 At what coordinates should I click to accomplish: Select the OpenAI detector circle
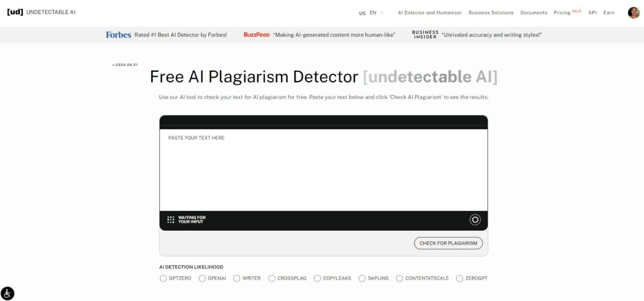(202, 278)
